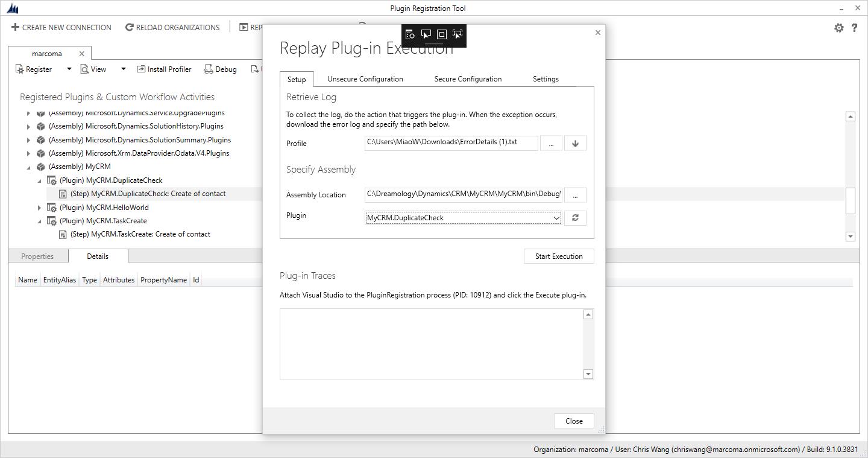
Task: Click Debug toolbar button
Action: point(220,69)
